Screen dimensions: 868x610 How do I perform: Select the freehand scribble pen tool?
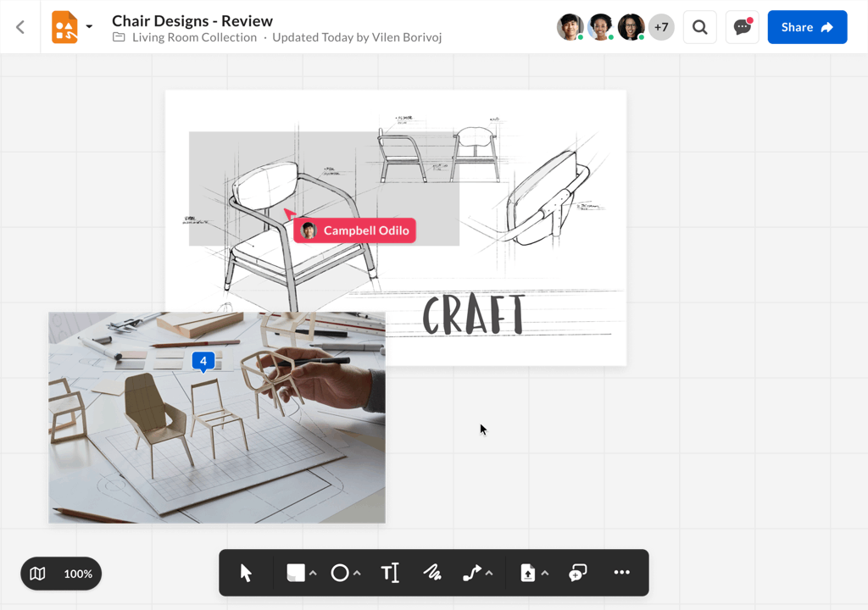432,573
